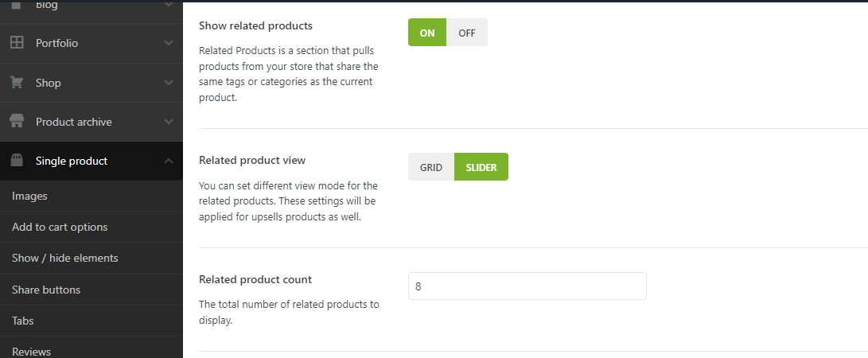Open Share buttons settings
868x358 pixels.
(46, 290)
